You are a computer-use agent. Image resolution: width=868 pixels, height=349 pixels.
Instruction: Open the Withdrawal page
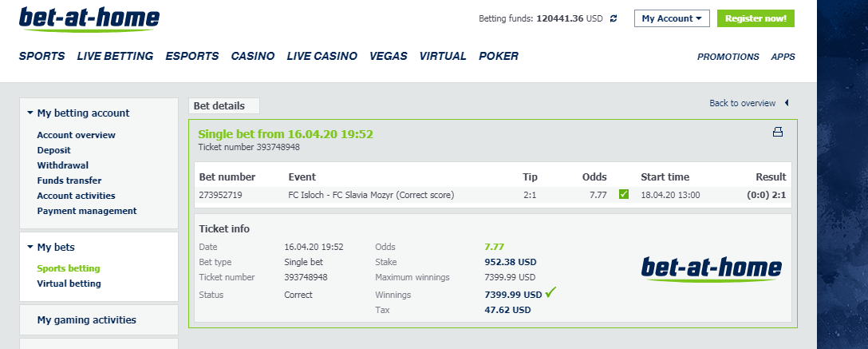[x=62, y=165]
